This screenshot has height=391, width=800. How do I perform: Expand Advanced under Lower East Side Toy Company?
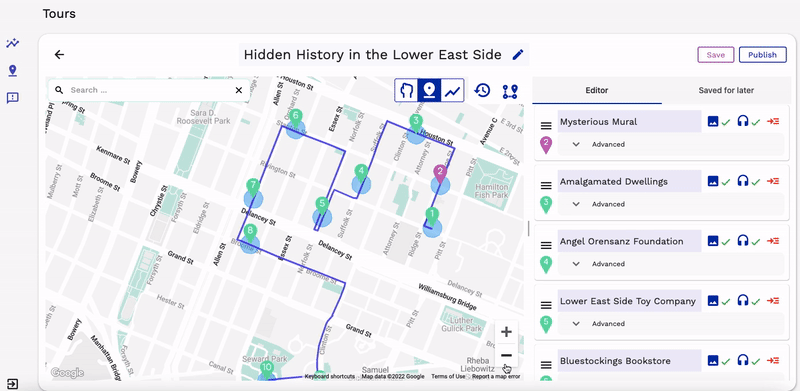point(670,324)
